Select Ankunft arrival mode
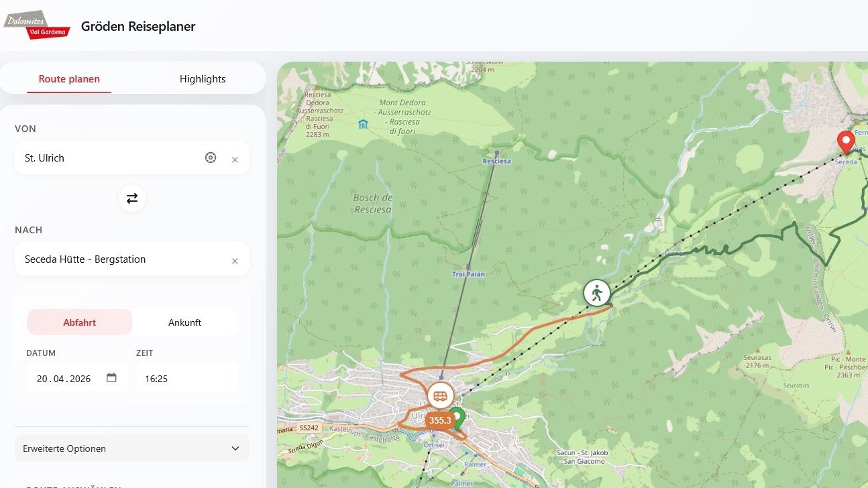 tap(184, 322)
